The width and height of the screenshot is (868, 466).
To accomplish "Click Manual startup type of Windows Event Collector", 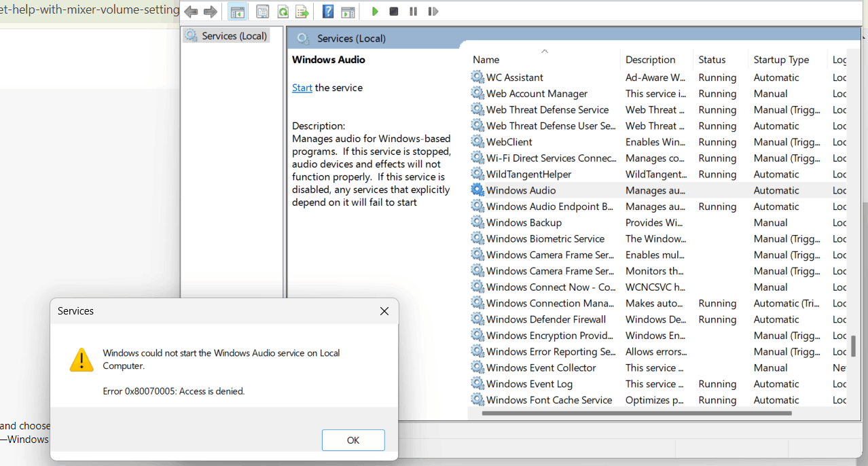I will point(771,368).
